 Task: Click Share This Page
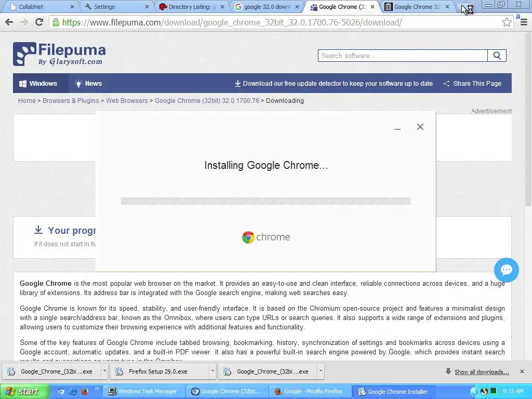click(472, 84)
